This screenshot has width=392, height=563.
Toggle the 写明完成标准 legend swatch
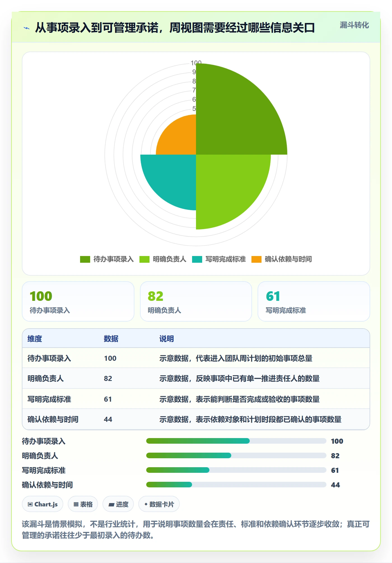pos(197,259)
